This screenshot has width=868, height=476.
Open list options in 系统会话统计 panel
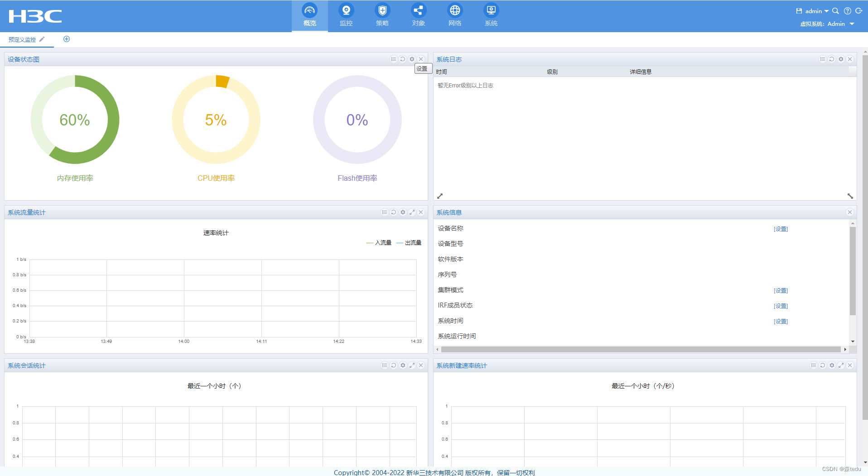(x=385, y=365)
